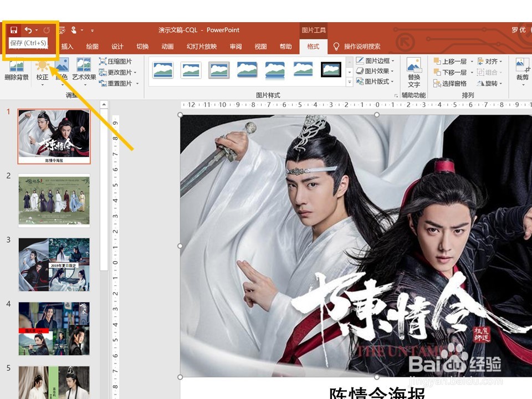Screen dimensions: 532x399
Task: Open the 插入 (Insert) tab
Action: pyautogui.click(x=67, y=47)
